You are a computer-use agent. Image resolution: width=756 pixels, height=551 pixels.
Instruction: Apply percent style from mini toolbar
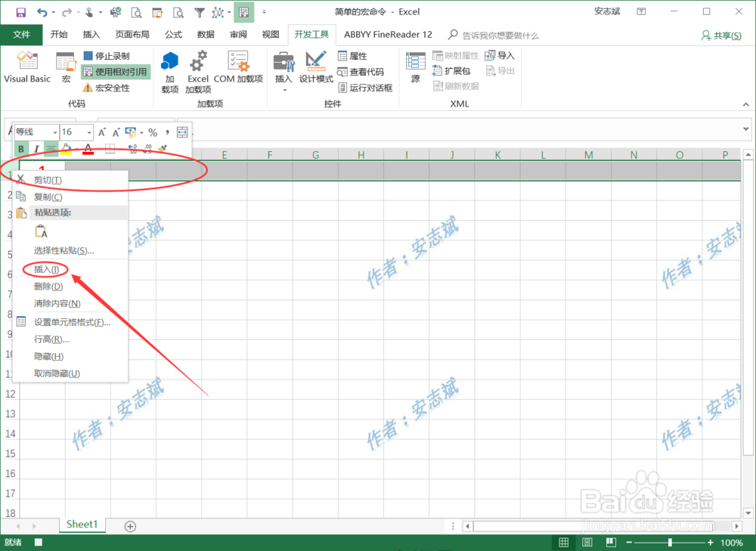coord(153,132)
